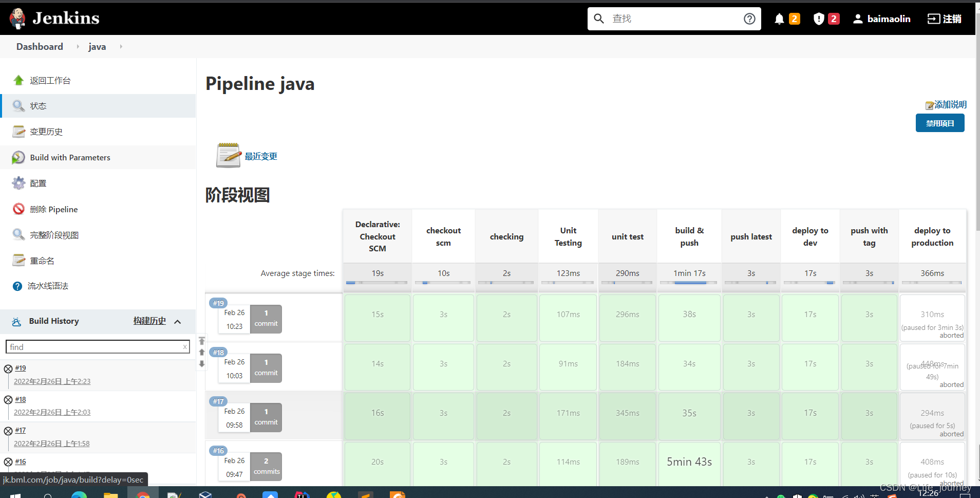Open 构建历史 trend link

click(x=149, y=321)
